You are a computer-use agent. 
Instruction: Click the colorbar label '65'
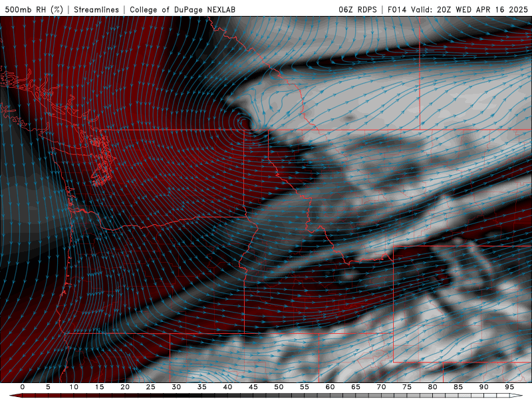(x=356, y=387)
